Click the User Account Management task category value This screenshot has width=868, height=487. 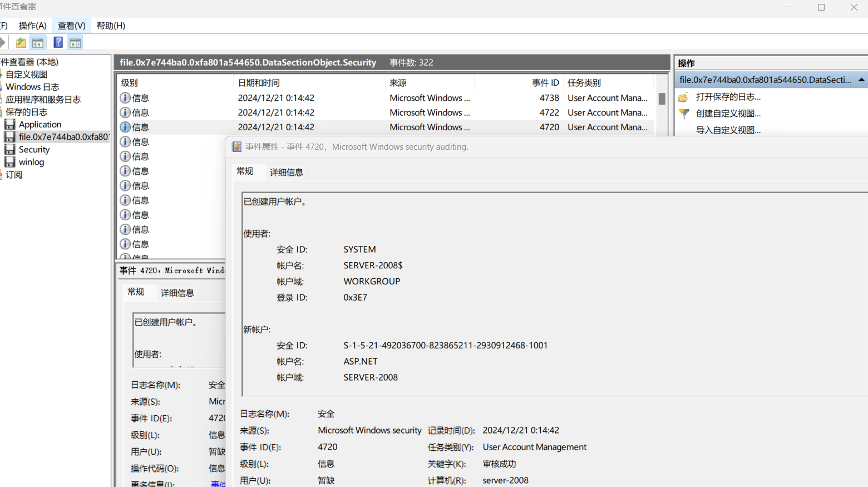point(534,447)
